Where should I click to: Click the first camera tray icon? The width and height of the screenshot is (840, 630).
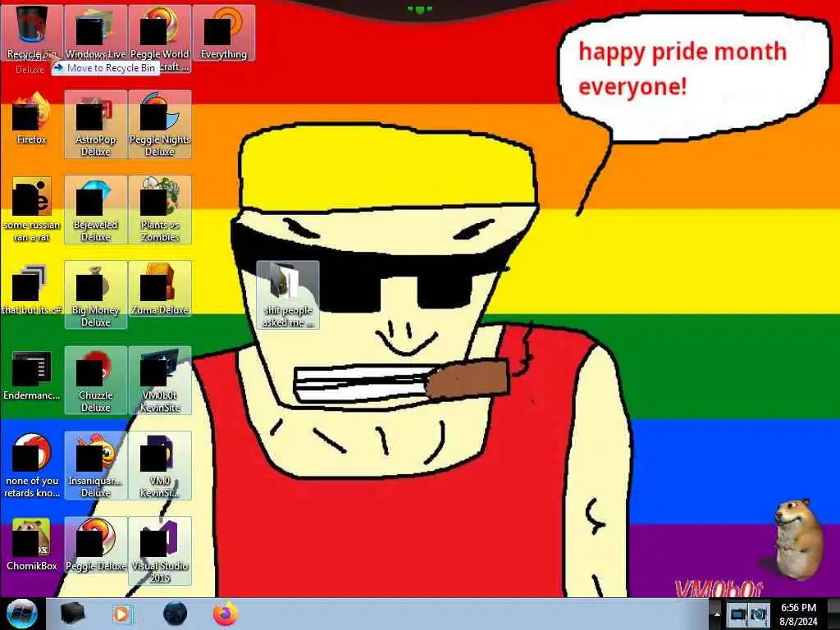tap(738, 614)
